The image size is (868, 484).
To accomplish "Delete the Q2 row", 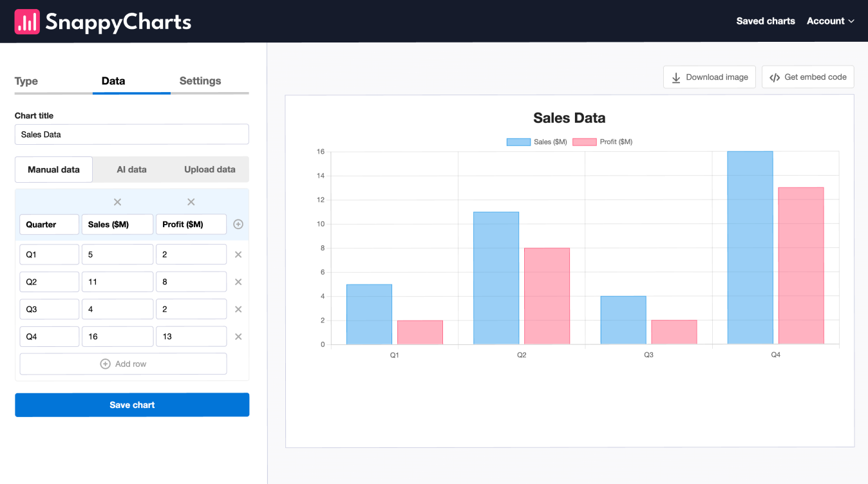I will [x=238, y=282].
